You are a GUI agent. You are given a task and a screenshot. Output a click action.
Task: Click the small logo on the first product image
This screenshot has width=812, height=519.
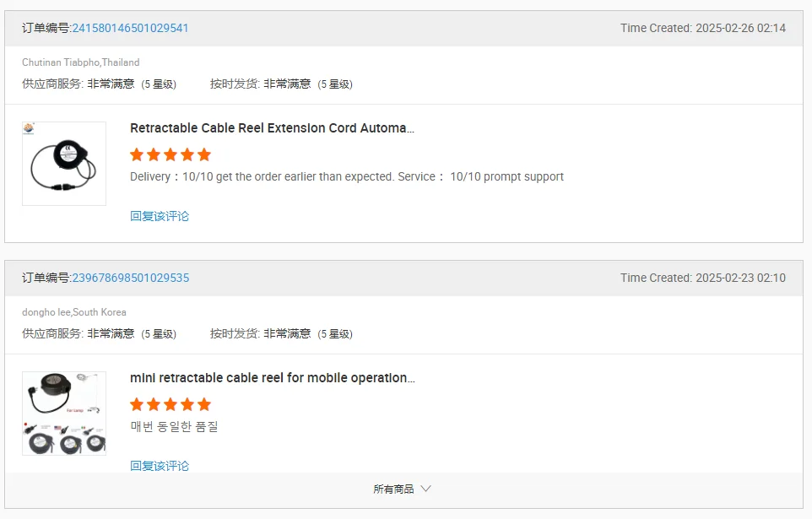click(x=29, y=128)
